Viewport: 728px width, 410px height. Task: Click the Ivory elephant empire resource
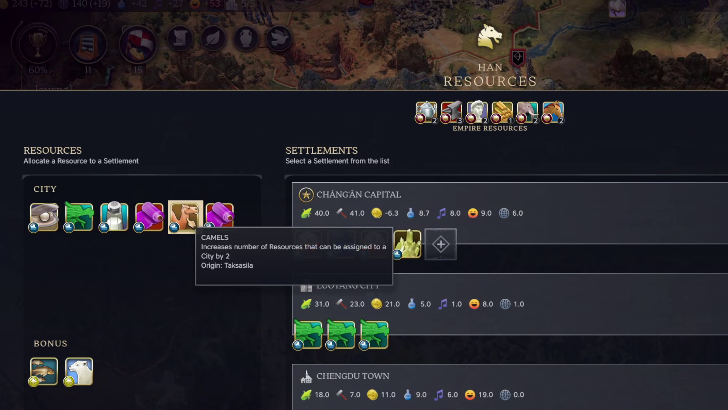tap(527, 112)
